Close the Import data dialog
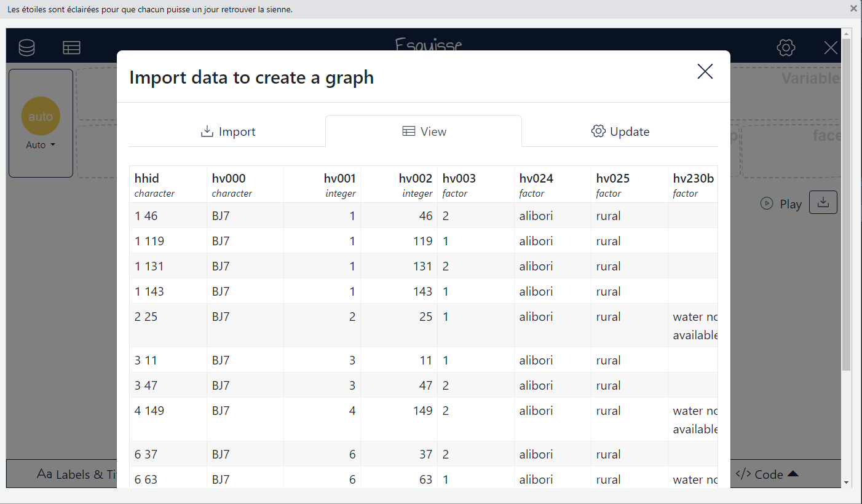This screenshot has height=504, width=862. click(x=705, y=71)
